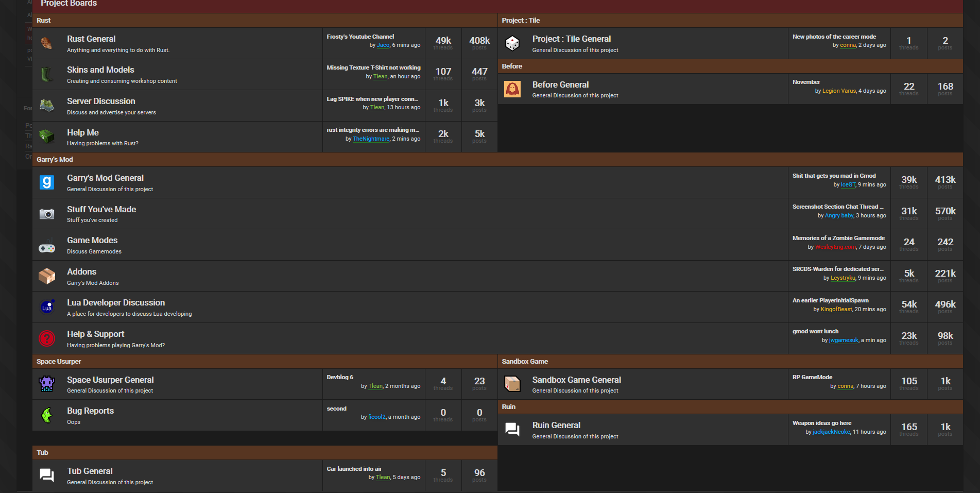View user TheNightmare's profile
Viewport: 980px width, 493px height.
click(x=371, y=139)
